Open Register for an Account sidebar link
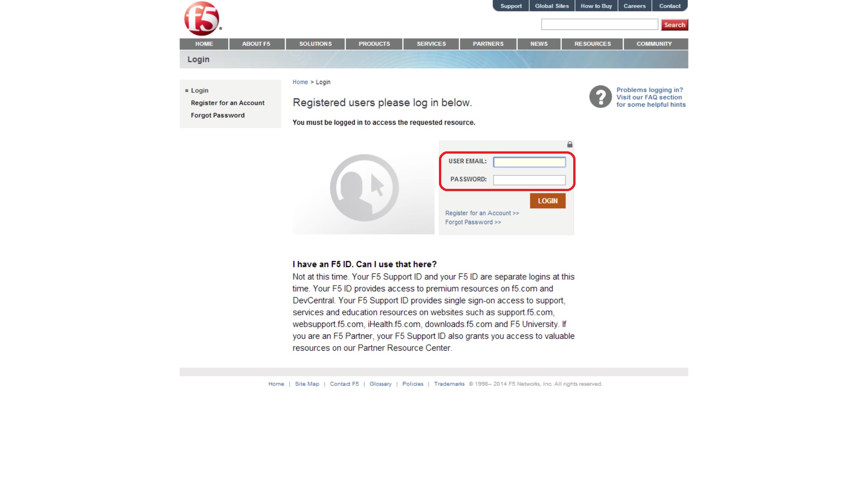 point(227,103)
